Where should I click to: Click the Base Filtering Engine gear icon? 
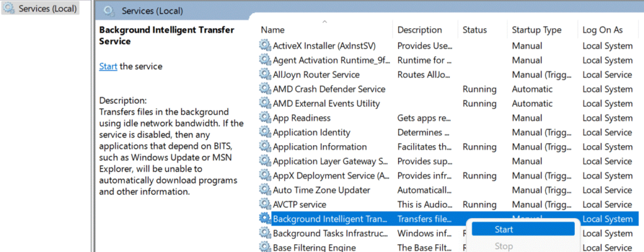tap(265, 247)
